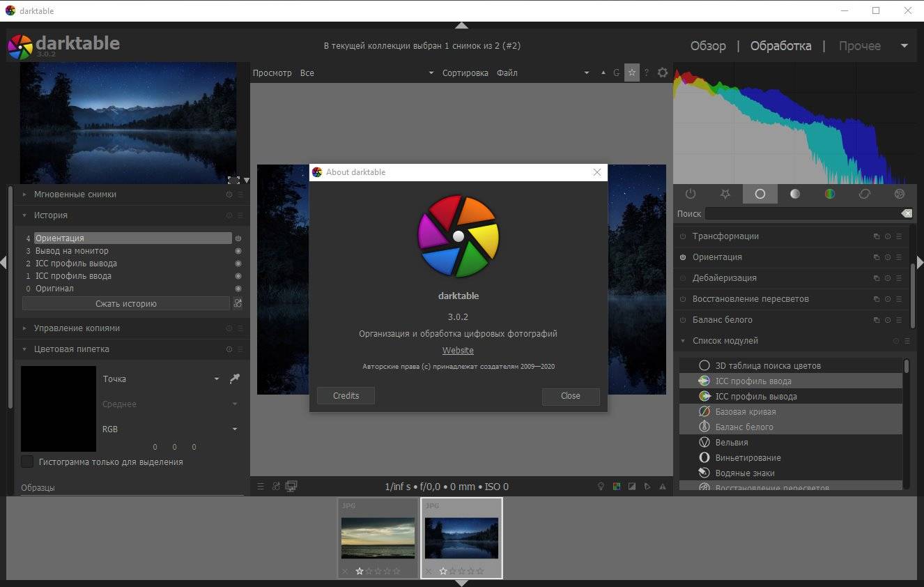Viewport: 924px width, 587px height.
Task: Open multi-instance menu for Трансформации
Action: (x=877, y=236)
